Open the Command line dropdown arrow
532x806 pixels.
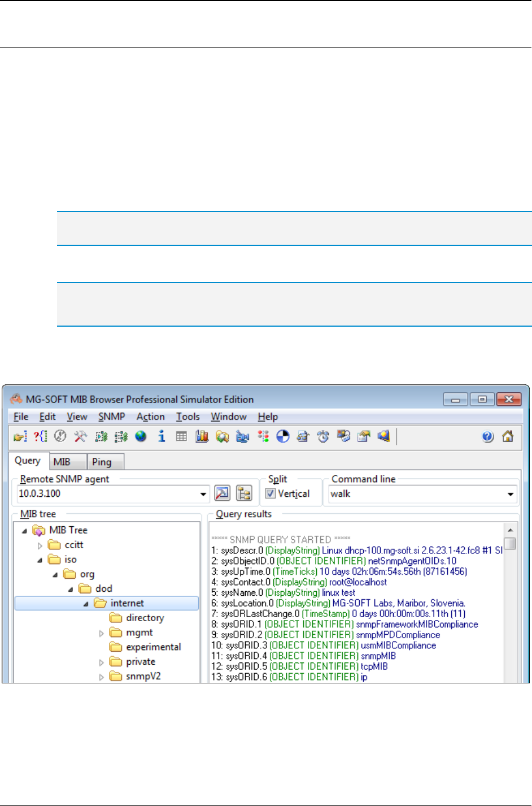pyautogui.click(x=511, y=494)
